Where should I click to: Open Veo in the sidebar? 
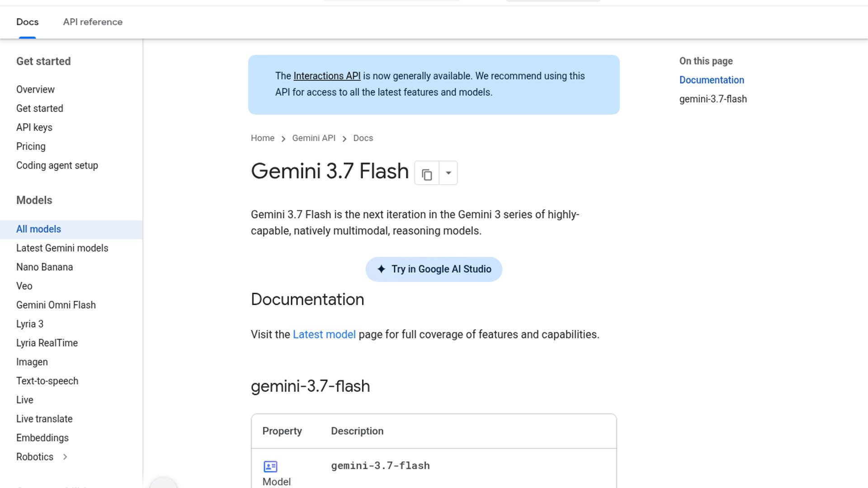pos(24,286)
